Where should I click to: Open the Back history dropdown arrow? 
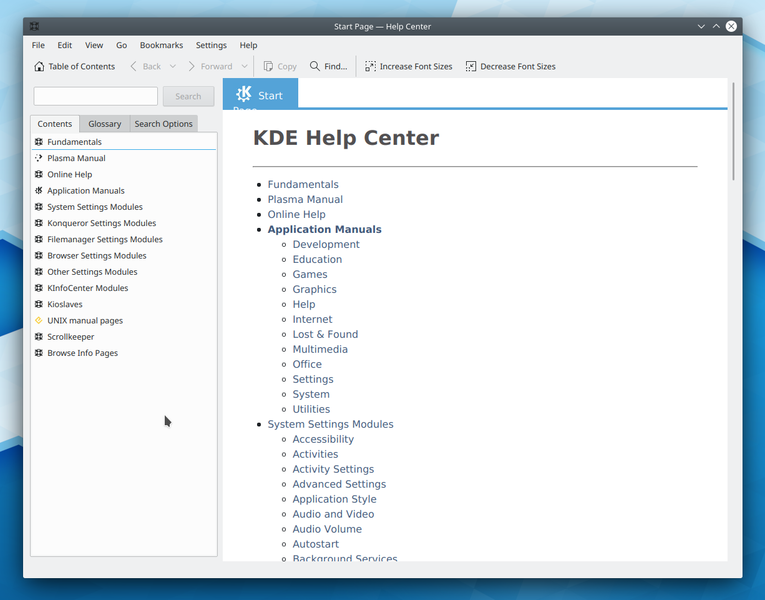pyautogui.click(x=173, y=67)
